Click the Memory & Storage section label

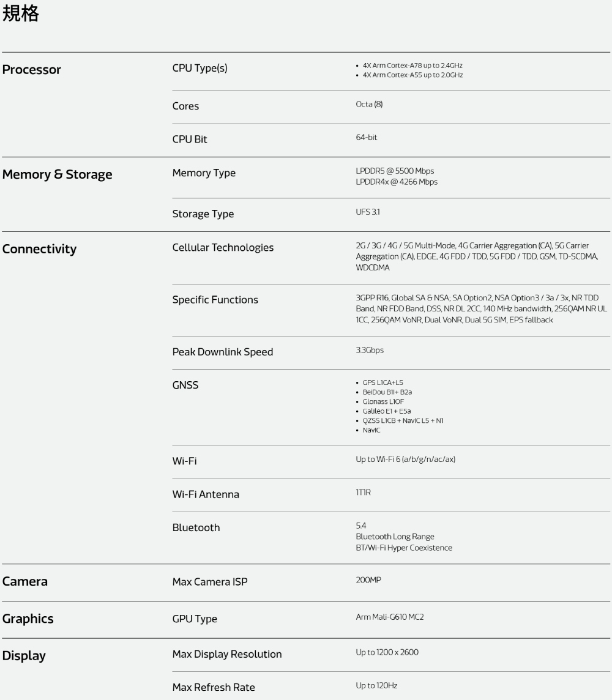point(58,174)
